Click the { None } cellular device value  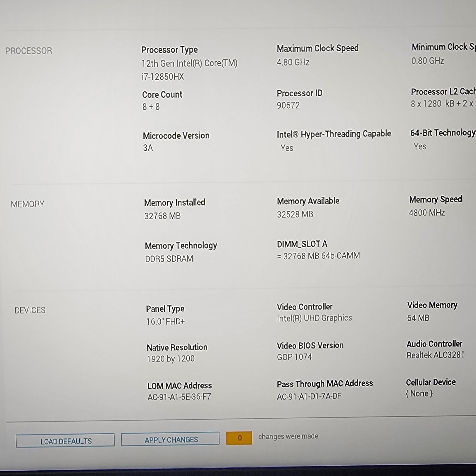click(419, 394)
